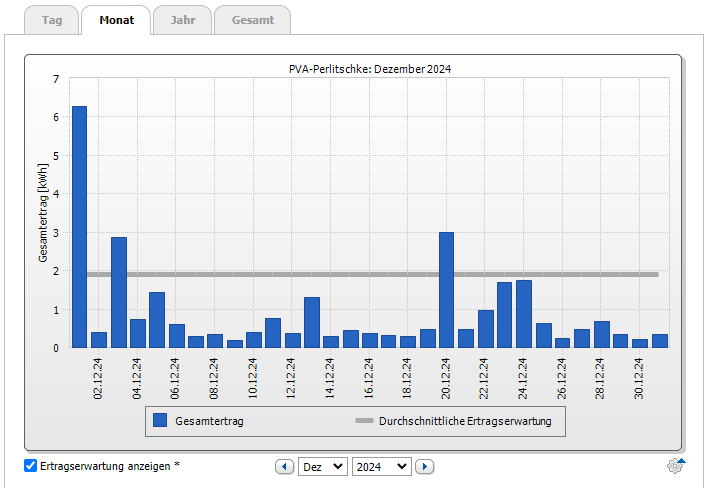Open the Jahr tab

point(183,20)
